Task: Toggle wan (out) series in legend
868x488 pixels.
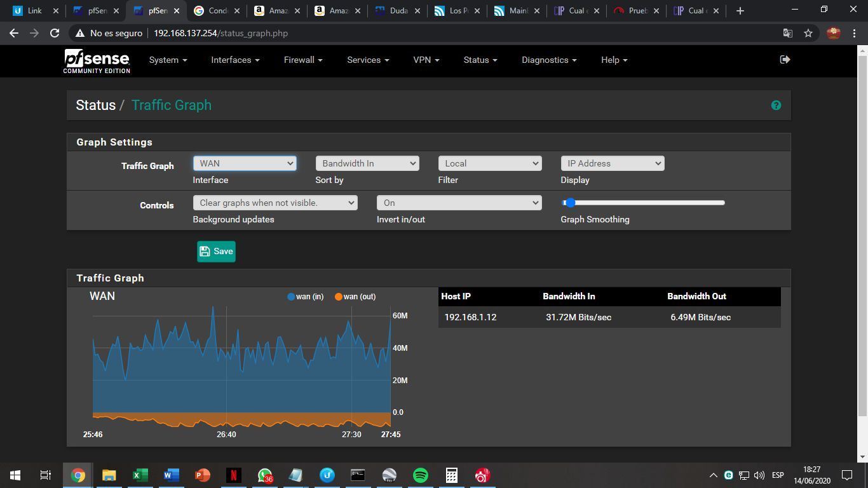Action: [x=355, y=297]
